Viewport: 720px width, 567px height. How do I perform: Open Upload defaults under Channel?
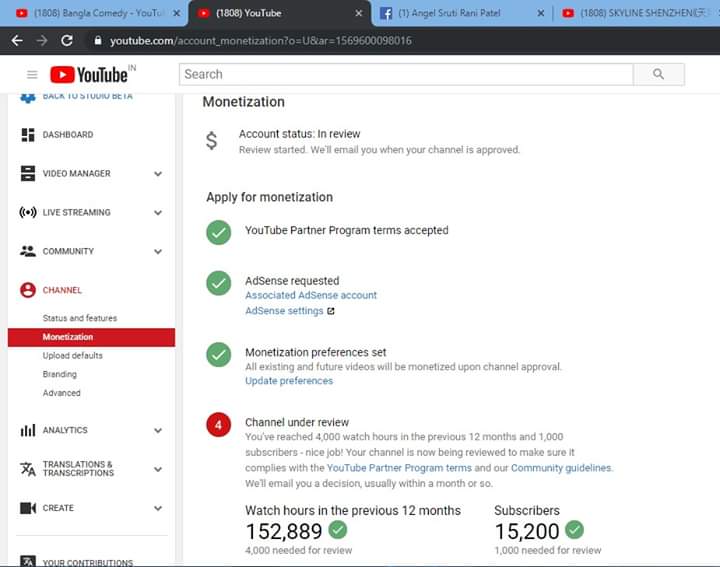(x=73, y=355)
